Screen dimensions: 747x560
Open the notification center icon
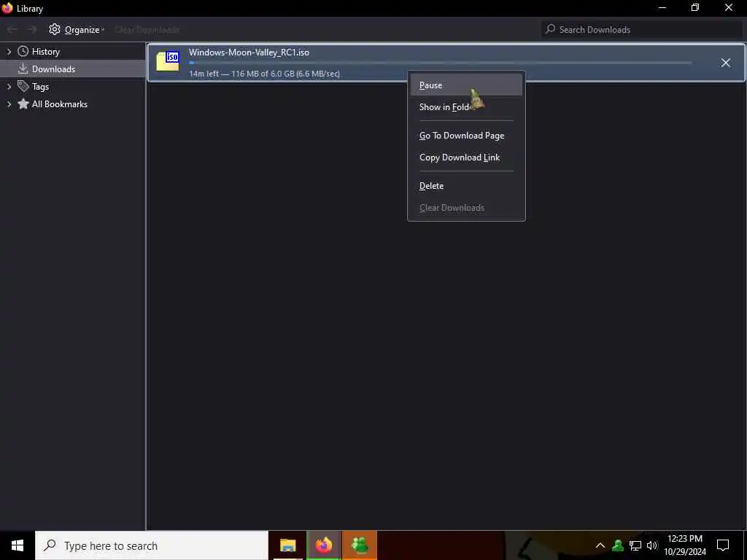click(723, 545)
